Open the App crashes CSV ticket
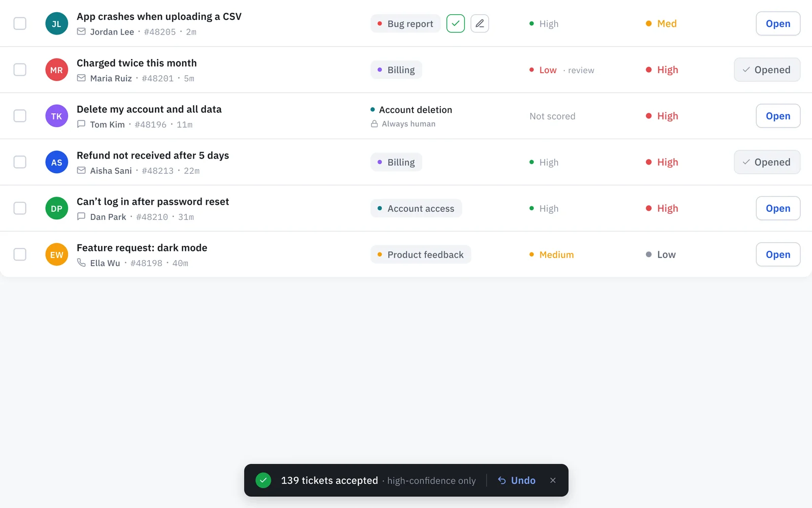 (x=778, y=23)
